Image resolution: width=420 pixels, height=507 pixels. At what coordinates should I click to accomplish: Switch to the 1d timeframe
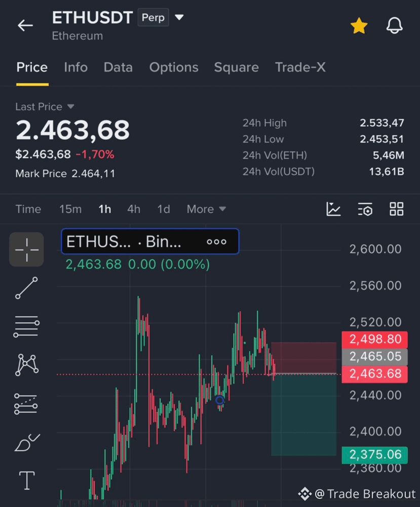(163, 209)
